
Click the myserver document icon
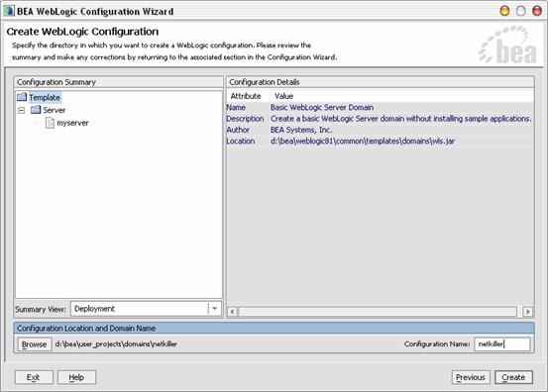click(x=50, y=123)
